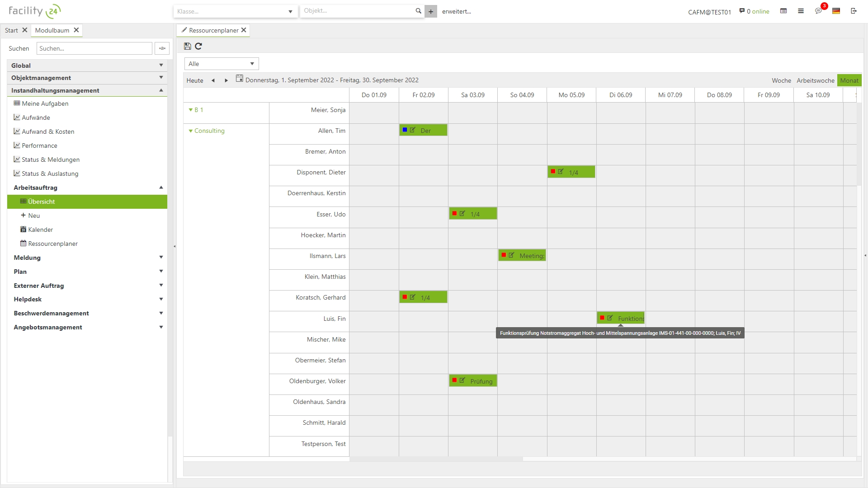Go to previous period arrow

213,80
